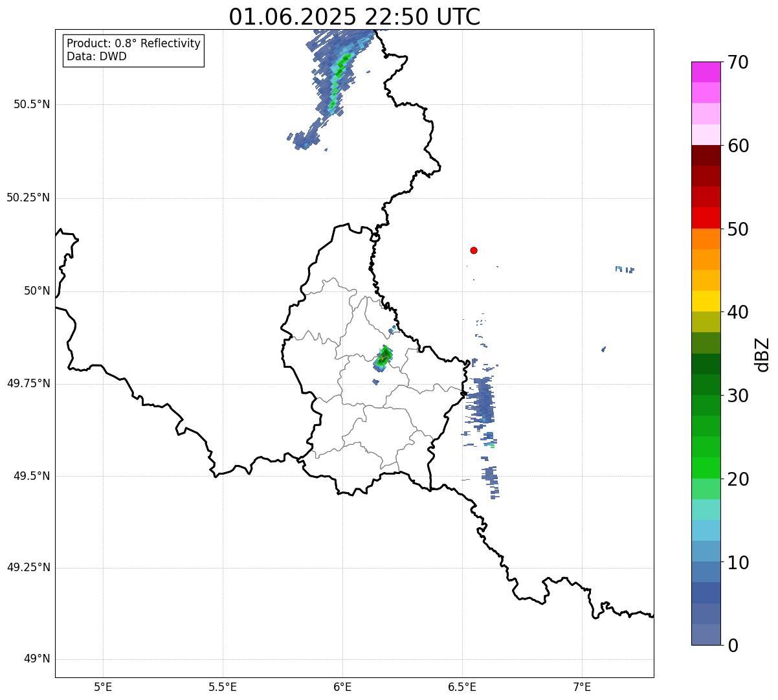Viewport: 778px width, 700px height.
Task: Click the magenta top swatch of the colorbar
Action: coord(706,72)
